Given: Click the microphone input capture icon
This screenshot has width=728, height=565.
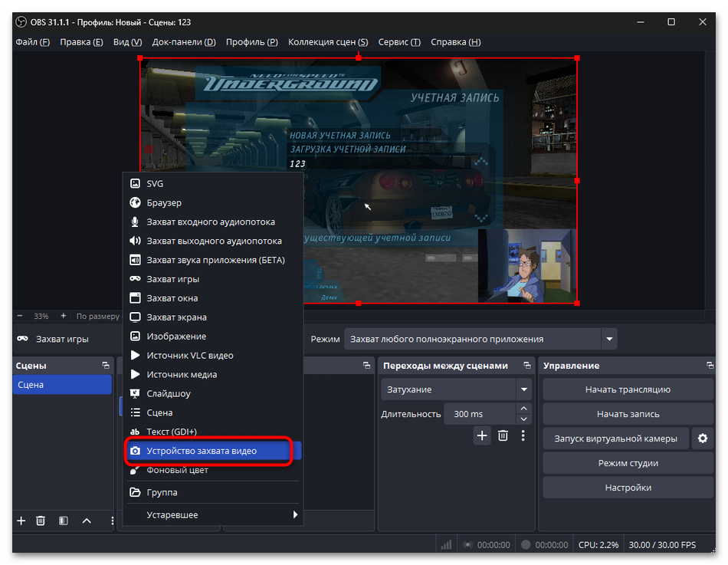Looking at the screenshot, I should (135, 222).
